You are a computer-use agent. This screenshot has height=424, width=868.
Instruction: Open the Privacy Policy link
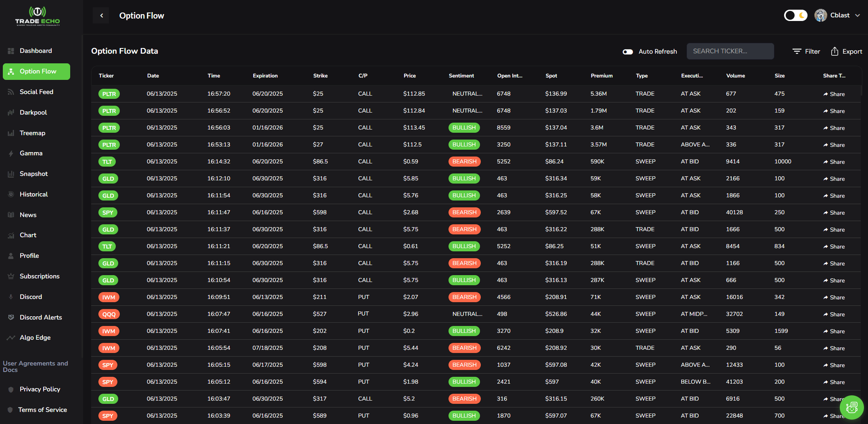click(40, 389)
